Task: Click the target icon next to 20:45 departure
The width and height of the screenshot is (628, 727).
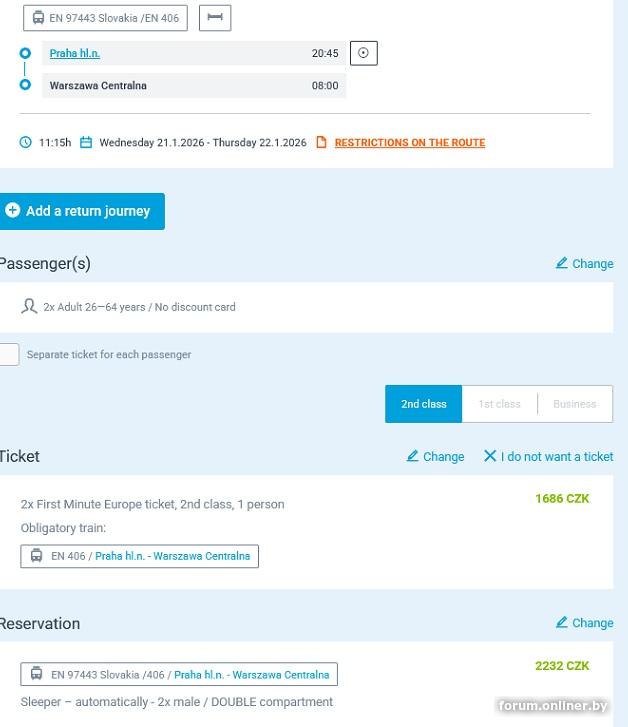Action: 363,53
